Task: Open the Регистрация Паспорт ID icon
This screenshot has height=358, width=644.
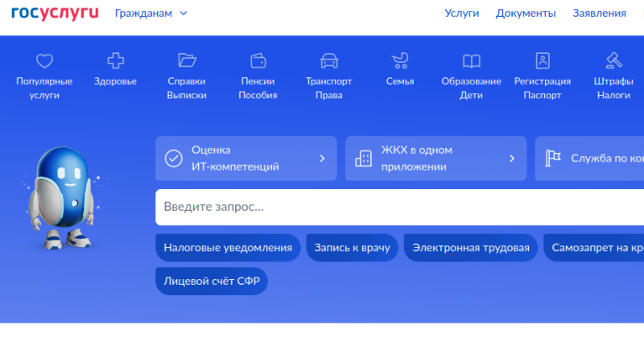Action: click(543, 61)
